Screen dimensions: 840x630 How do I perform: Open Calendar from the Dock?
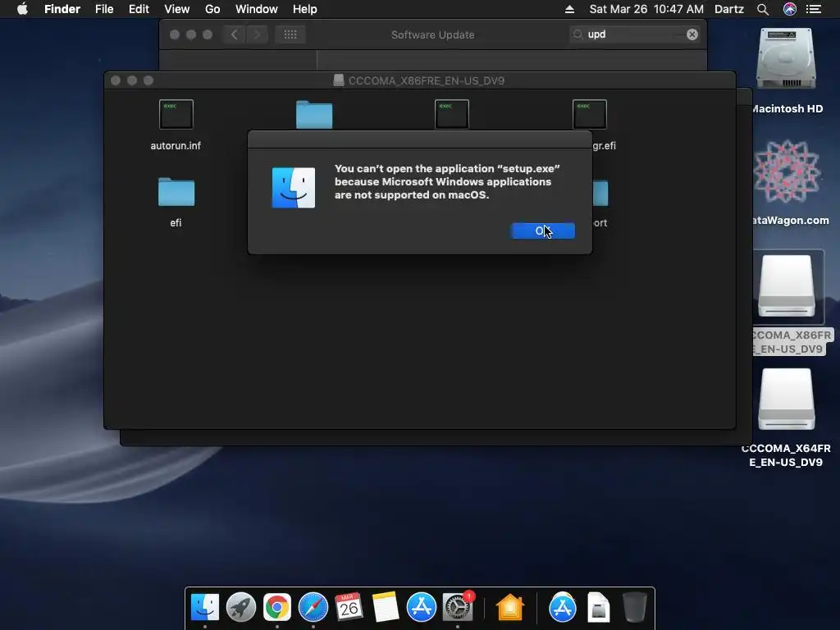coord(349,607)
